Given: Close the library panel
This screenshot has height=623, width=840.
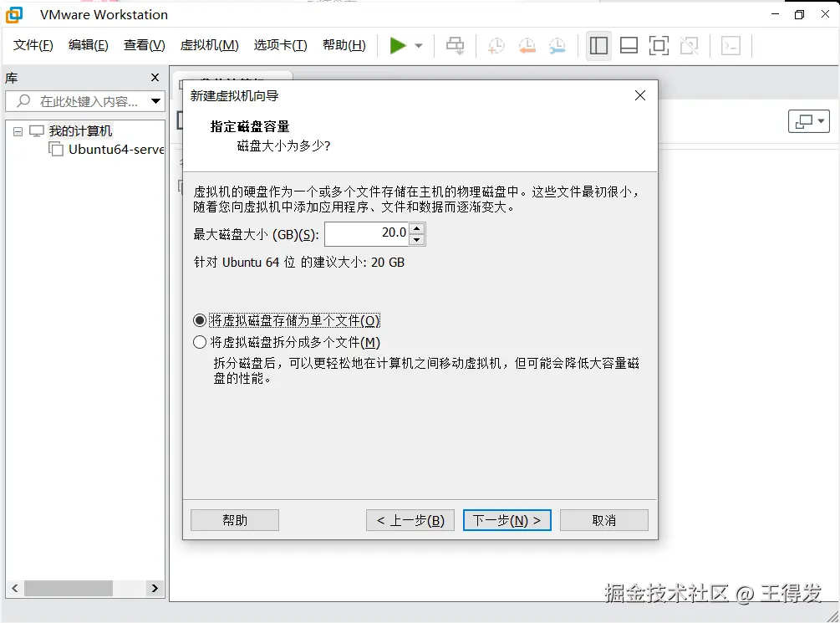Looking at the screenshot, I should pyautogui.click(x=155, y=78).
